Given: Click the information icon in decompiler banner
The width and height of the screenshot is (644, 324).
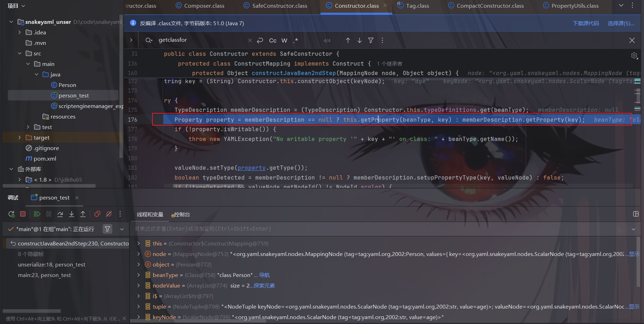Looking at the screenshot, I should [133, 23].
